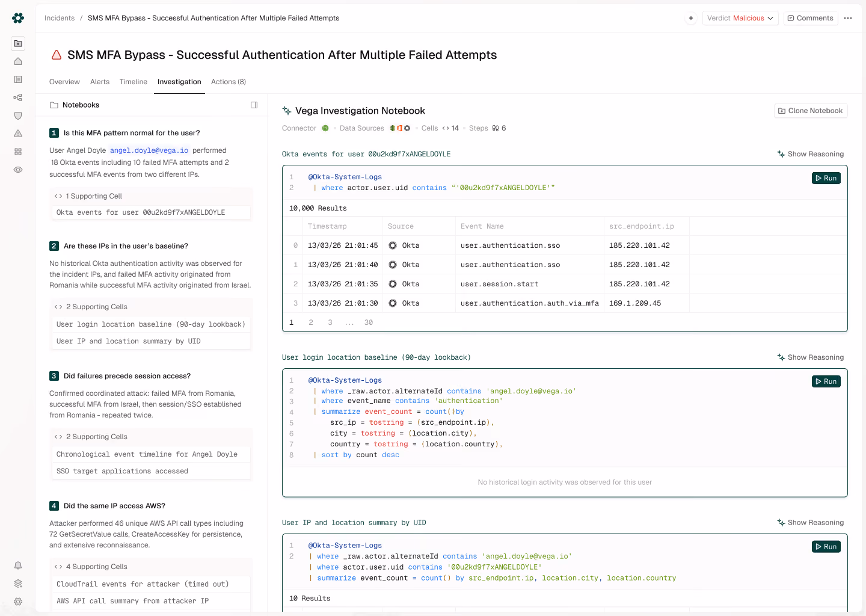866x616 pixels.
Task: Open 'User IP and location summary by UID' cell
Action: point(152,341)
